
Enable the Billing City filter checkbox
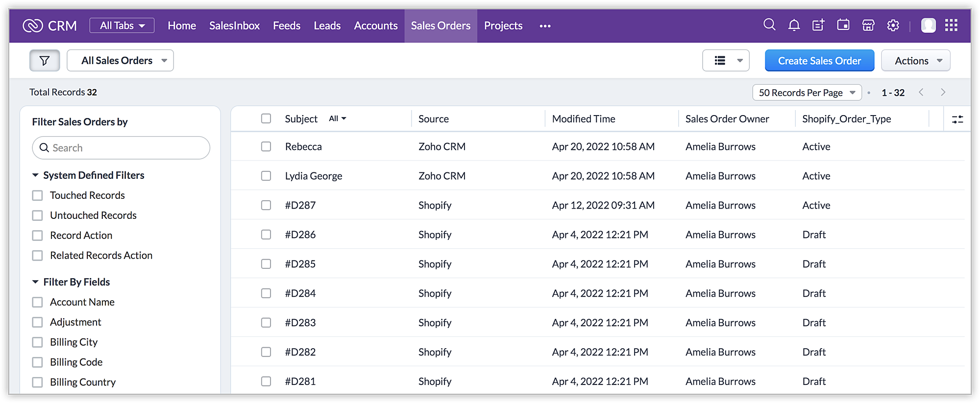(38, 342)
